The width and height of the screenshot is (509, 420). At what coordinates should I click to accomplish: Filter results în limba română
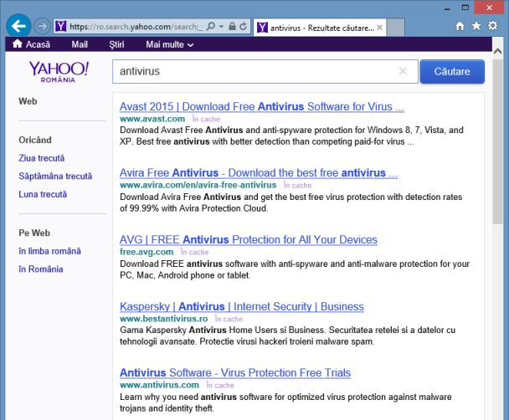pos(49,251)
